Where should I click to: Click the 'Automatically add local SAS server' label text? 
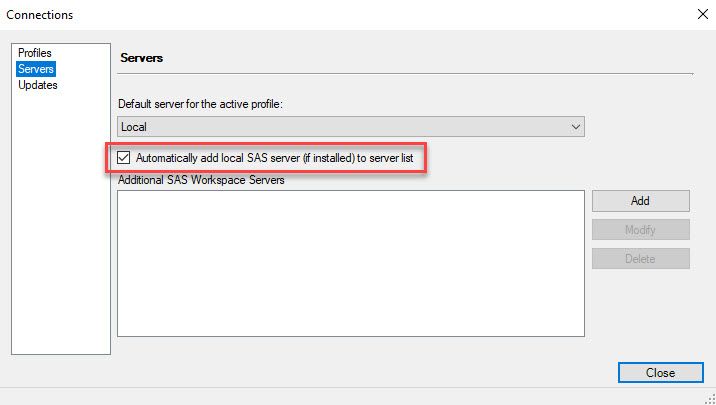pyautogui.click(x=274, y=158)
